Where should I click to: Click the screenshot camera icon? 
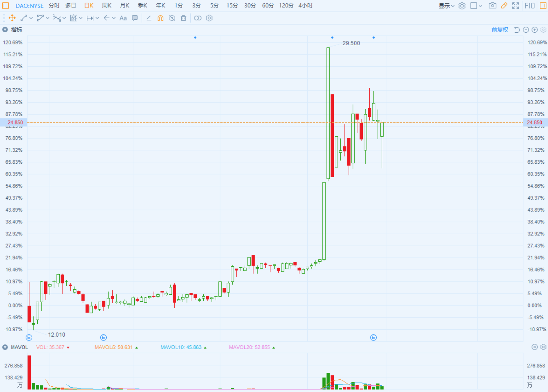click(x=492, y=6)
